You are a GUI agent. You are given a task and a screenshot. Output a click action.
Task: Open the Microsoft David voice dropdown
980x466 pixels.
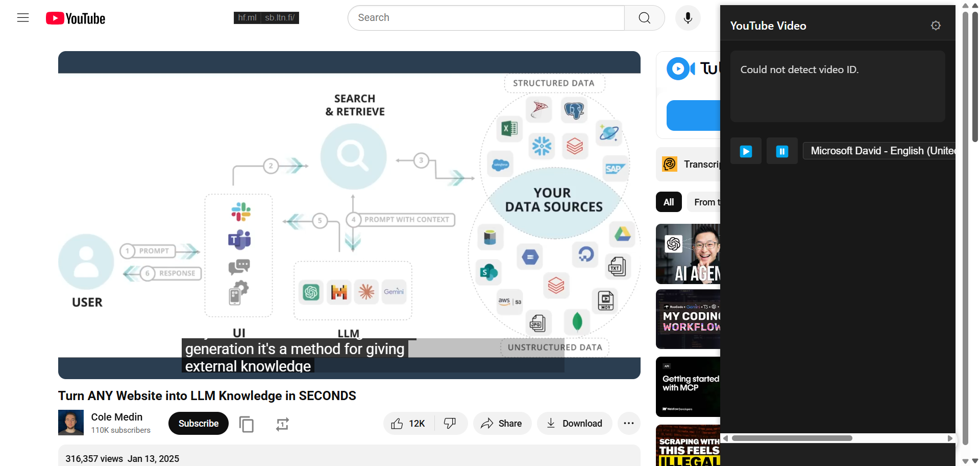pos(879,151)
